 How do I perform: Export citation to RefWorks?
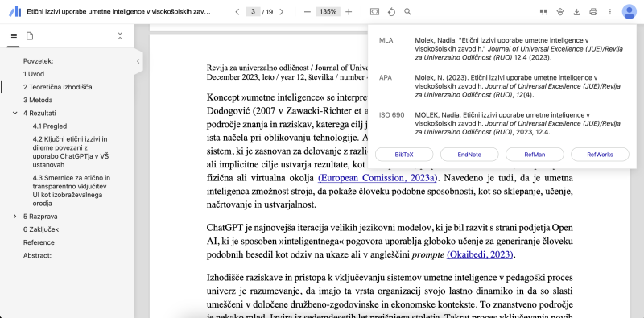coord(600,155)
